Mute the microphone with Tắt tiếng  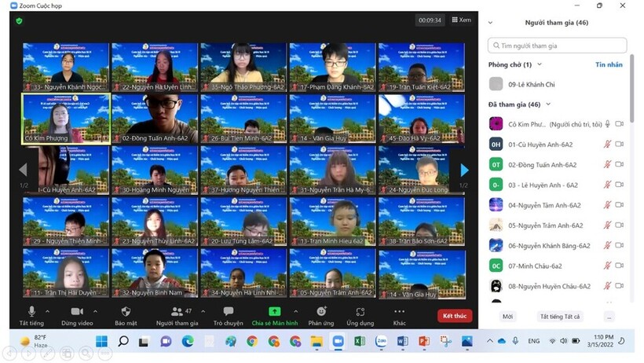point(31,311)
